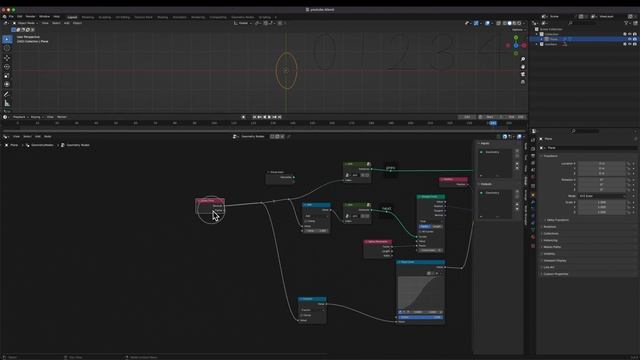Switch to the Geometry Nodes workspace tab

tap(242, 17)
